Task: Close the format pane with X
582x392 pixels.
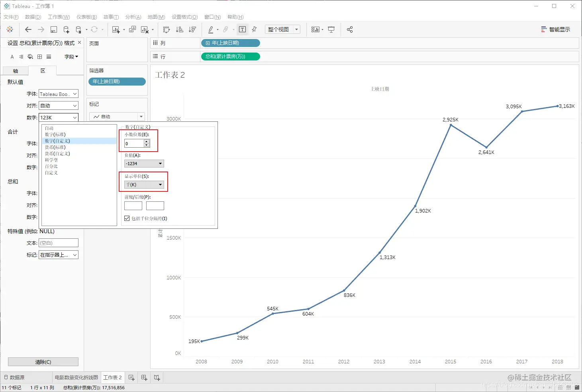Action: click(x=79, y=43)
